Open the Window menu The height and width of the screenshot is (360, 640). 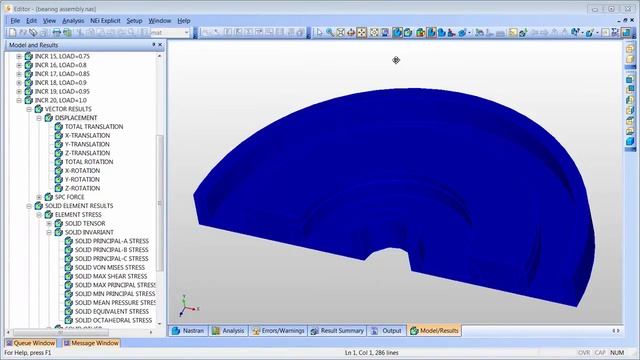[160, 21]
